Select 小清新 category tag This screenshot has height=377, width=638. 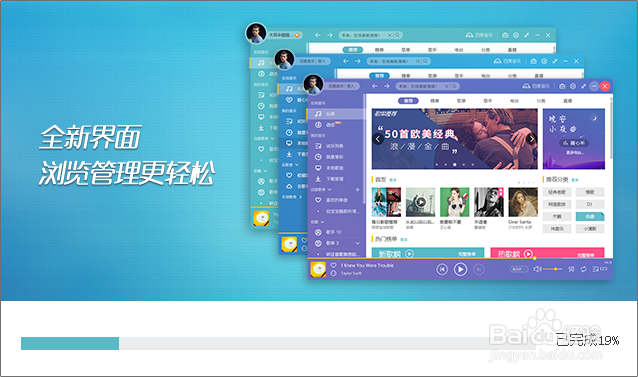click(x=590, y=229)
